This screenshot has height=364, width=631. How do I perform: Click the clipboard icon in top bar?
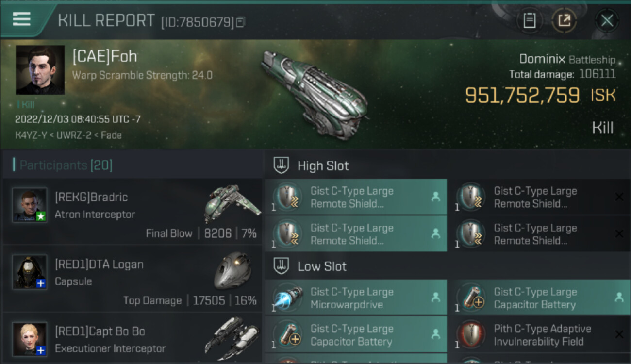coord(530,21)
